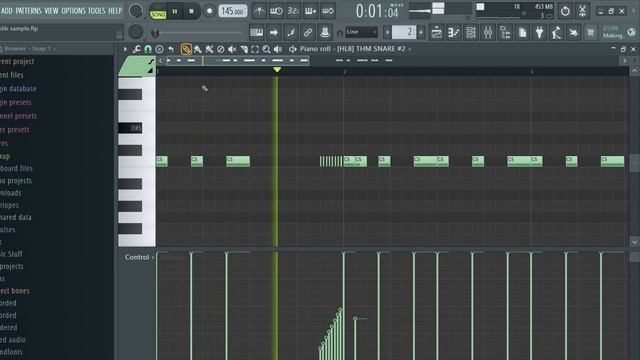Open the Playlist view from toolbar
640x360 pixels.
pos(436,32)
